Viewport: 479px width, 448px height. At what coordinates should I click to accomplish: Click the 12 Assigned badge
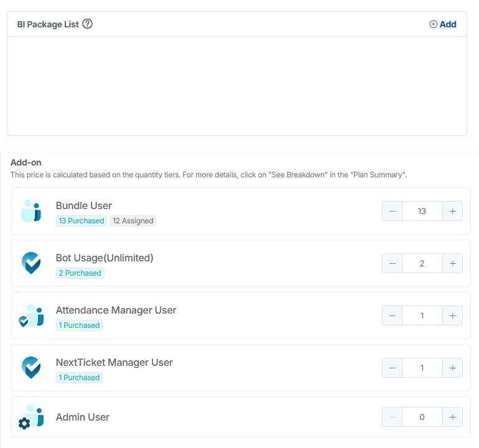coord(133,221)
